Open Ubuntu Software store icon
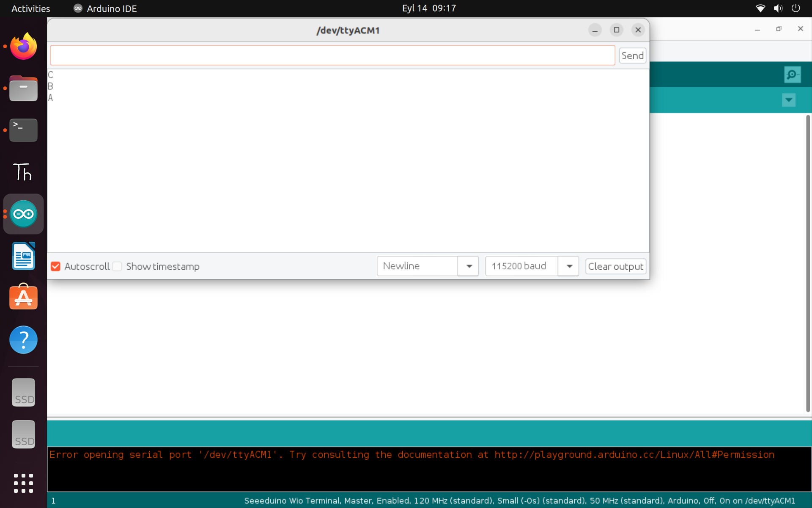Image resolution: width=812 pixels, height=508 pixels. pos(23,297)
